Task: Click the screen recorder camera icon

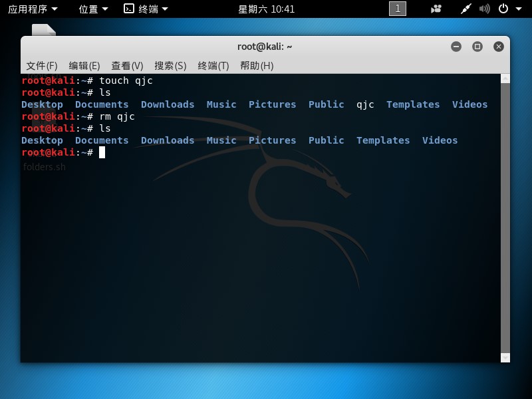Action: point(436,9)
